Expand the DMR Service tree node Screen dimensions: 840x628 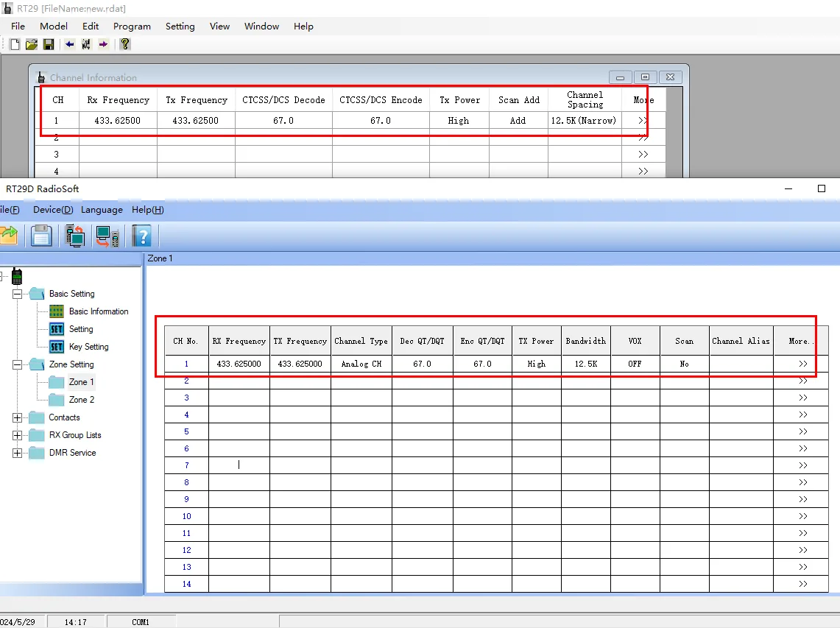[17, 453]
